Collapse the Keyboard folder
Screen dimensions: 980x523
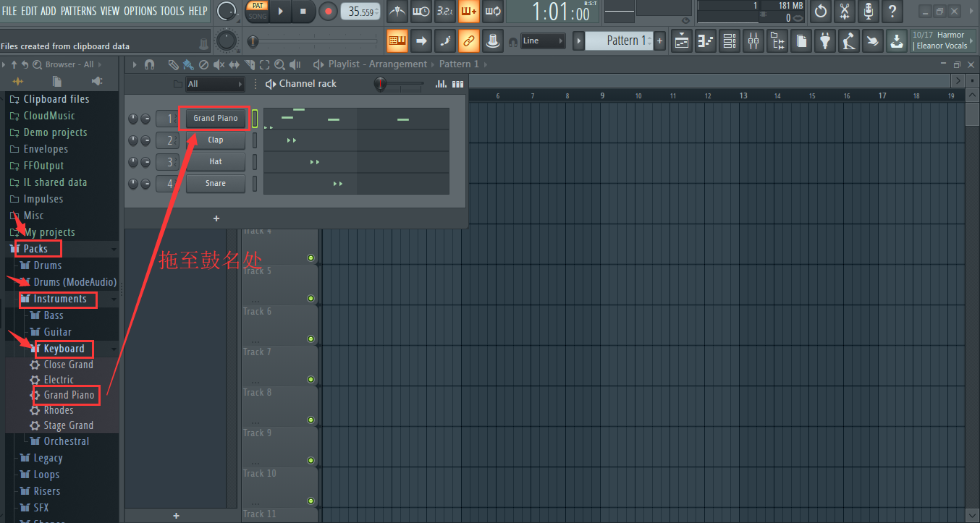coord(114,349)
